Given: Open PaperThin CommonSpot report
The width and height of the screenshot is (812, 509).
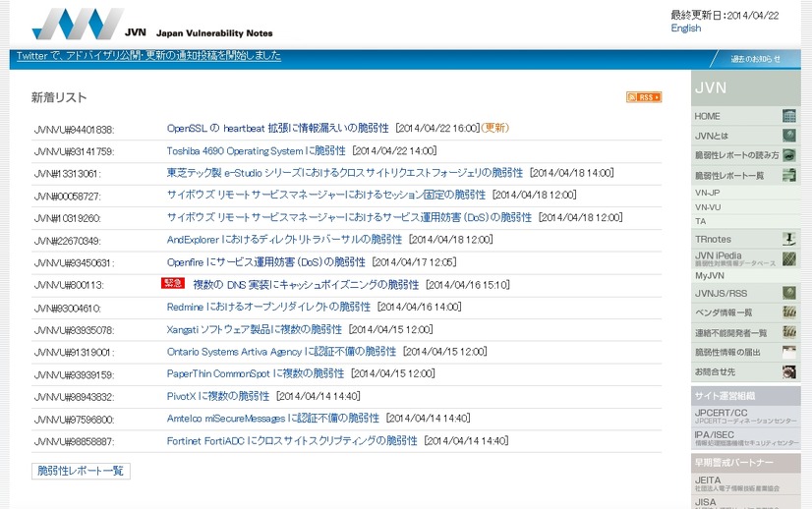Looking at the screenshot, I should point(256,373).
